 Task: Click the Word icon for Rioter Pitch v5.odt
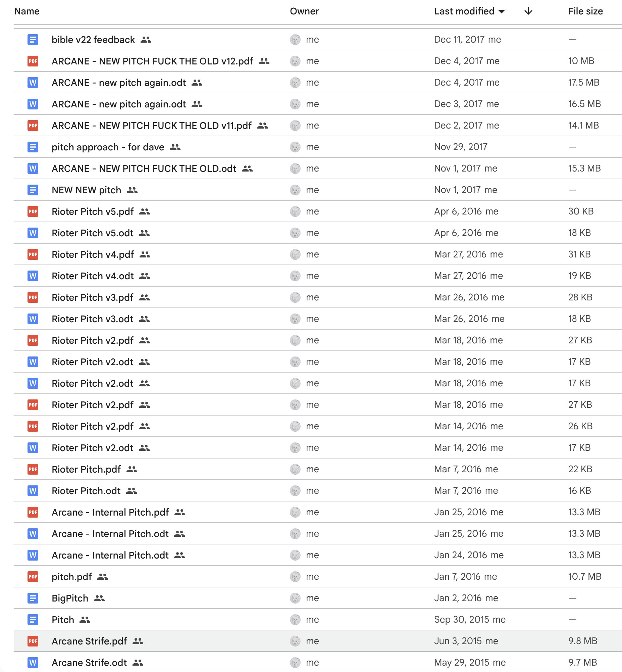tap(33, 233)
